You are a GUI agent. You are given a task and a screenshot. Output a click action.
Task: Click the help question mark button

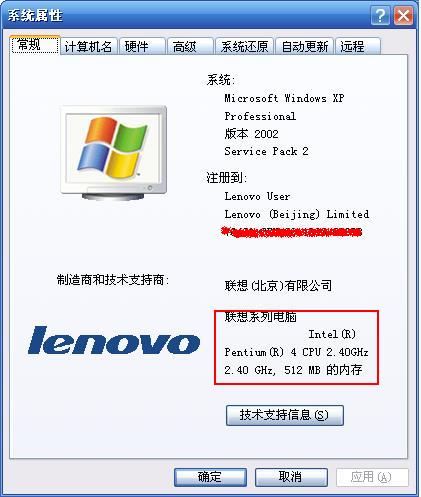pyautogui.click(x=380, y=15)
